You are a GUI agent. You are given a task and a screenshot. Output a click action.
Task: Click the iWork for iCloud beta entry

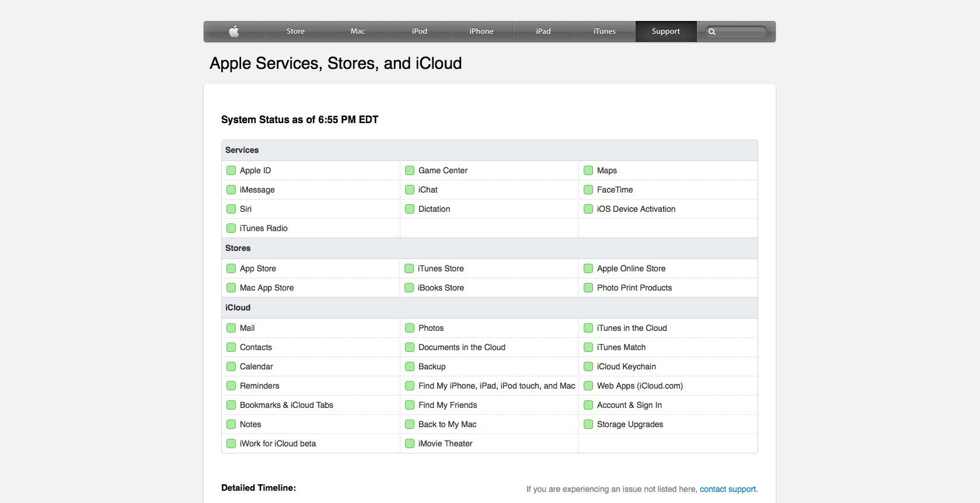point(277,443)
